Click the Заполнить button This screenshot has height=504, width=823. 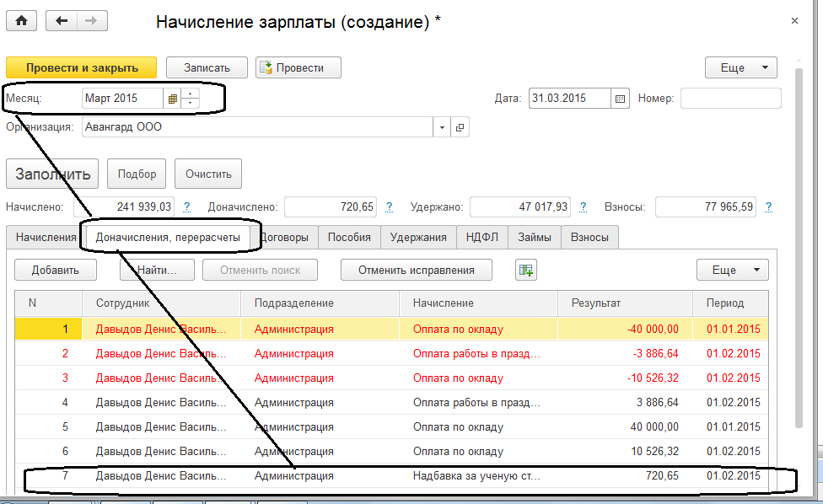pyautogui.click(x=52, y=174)
